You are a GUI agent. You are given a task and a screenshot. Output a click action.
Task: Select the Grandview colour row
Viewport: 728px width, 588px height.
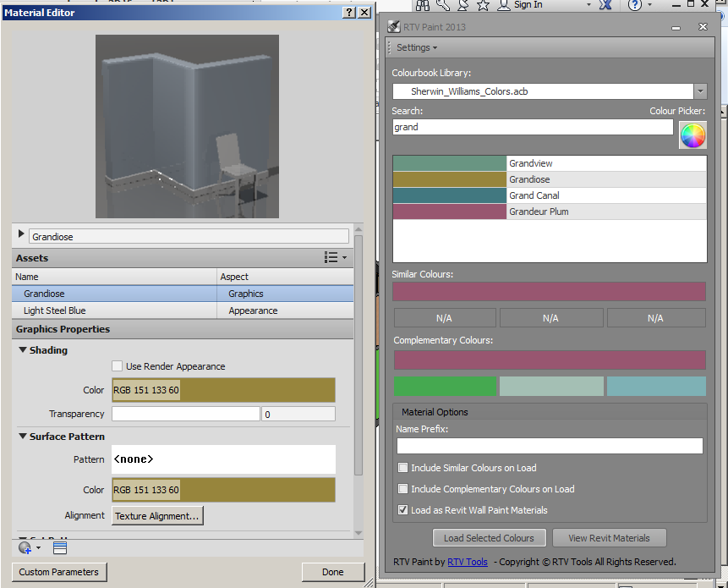click(550, 163)
